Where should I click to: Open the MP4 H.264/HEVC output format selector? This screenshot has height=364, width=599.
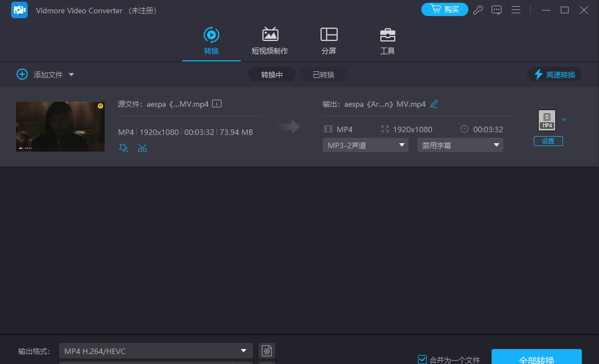point(156,351)
